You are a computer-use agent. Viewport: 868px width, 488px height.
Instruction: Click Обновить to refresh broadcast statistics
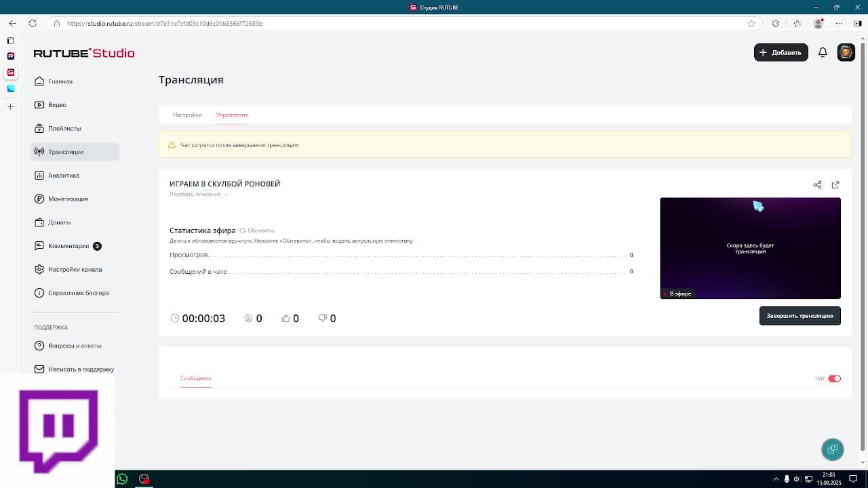[x=257, y=230]
